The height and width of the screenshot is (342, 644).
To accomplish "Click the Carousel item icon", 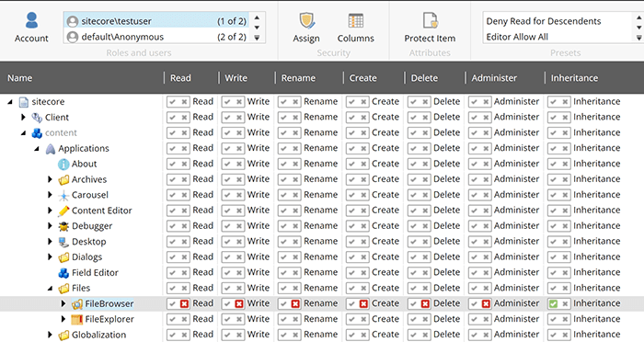I will [x=63, y=196].
